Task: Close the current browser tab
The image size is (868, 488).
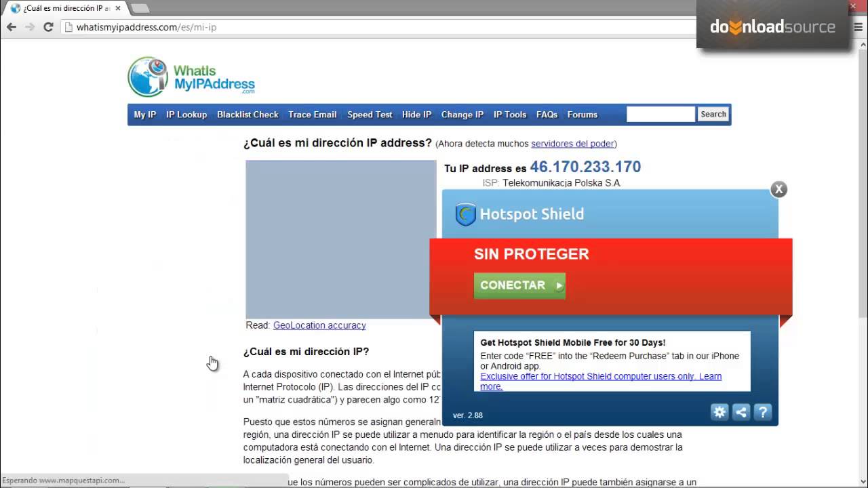Action: coord(117,8)
